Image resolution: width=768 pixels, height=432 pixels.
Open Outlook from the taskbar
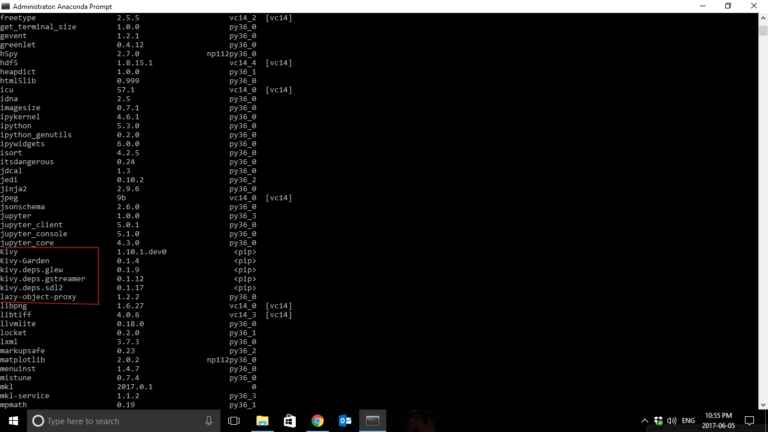(345, 421)
